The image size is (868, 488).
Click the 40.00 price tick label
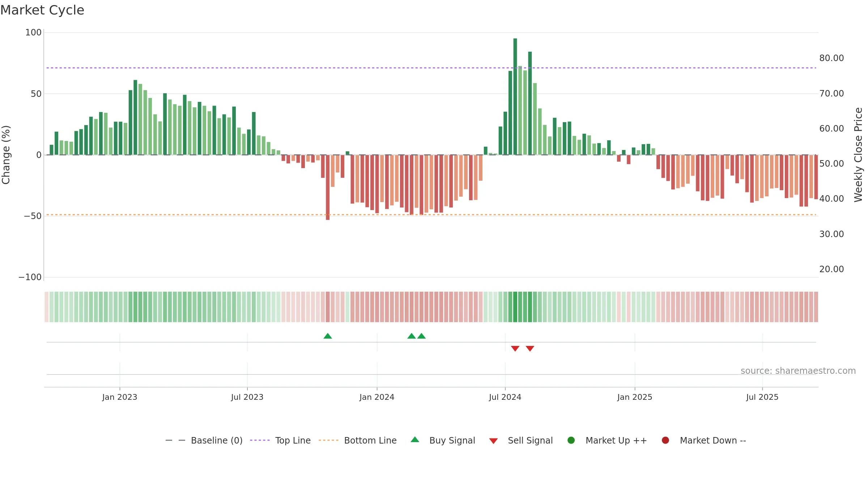tap(831, 199)
